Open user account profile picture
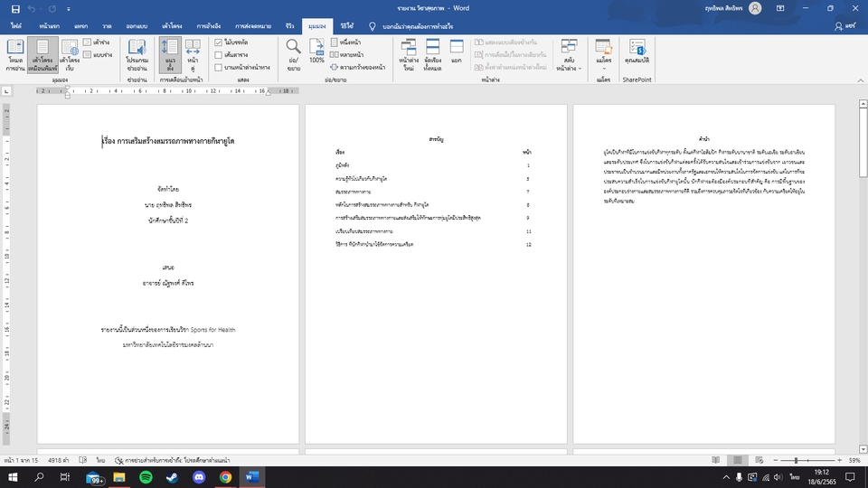868x488 pixels. [x=754, y=8]
